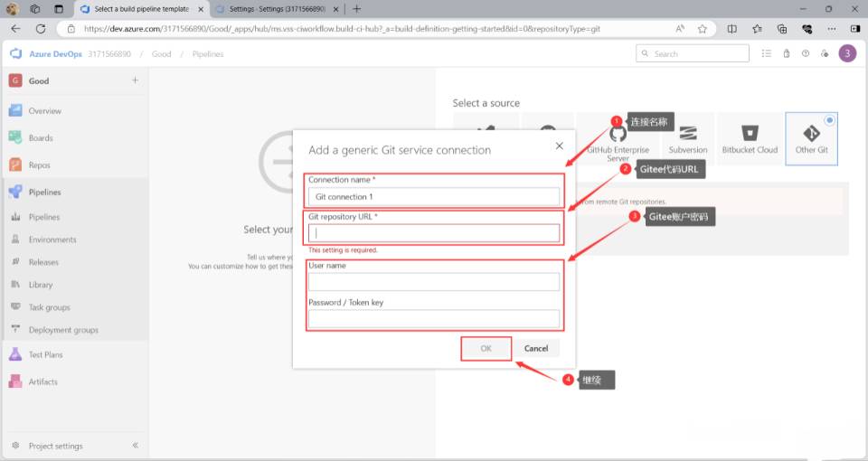Screen dimensions: 868x461
Task: Click the Connection name input field
Action: [x=434, y=196]
